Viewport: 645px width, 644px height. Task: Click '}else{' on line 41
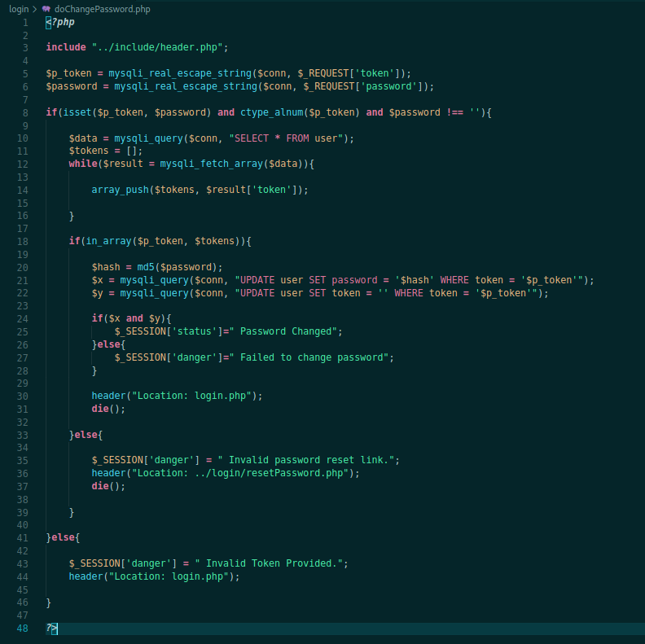(x=63, y=537)
